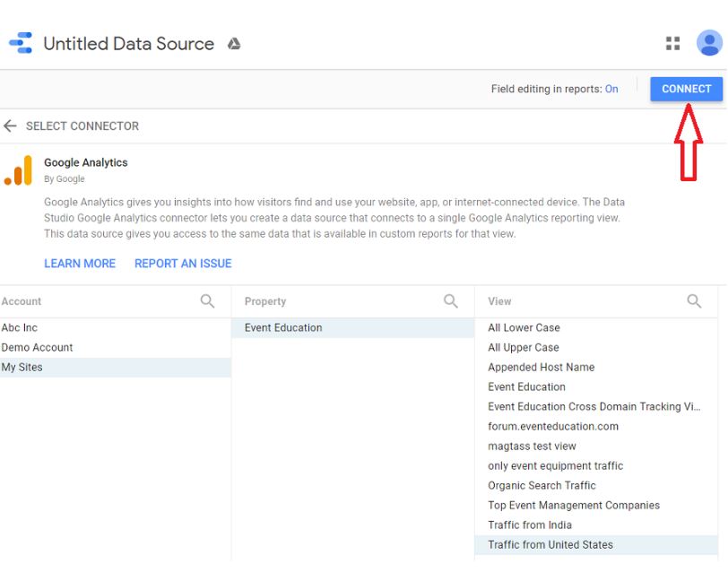Screen dimensions: 728x573
Task: Choose the Traffic from India view
Action: (596, 525)
